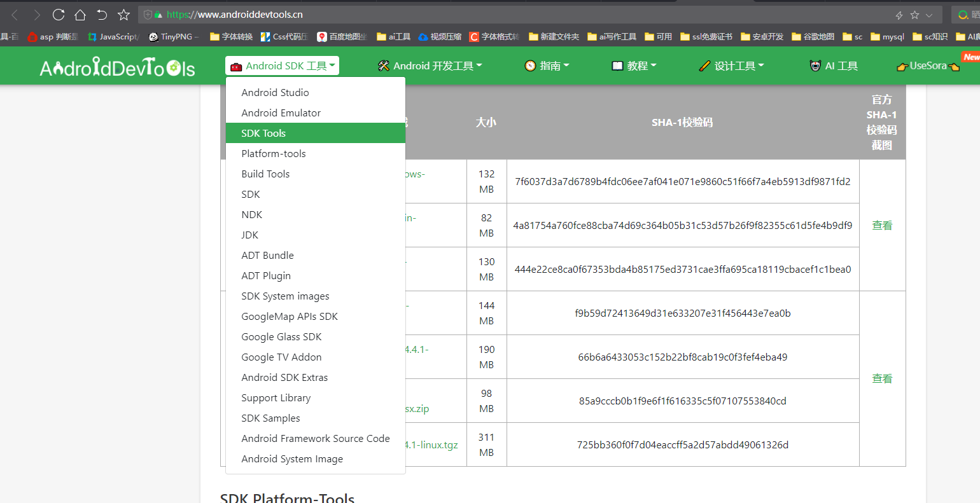Click 查看 link beside the 190 MB row

coord(882,378)
